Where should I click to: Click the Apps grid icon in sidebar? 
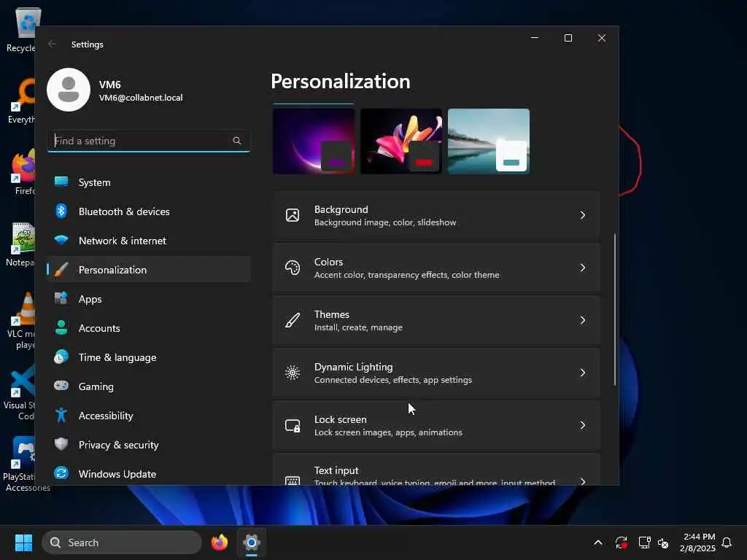61,298
